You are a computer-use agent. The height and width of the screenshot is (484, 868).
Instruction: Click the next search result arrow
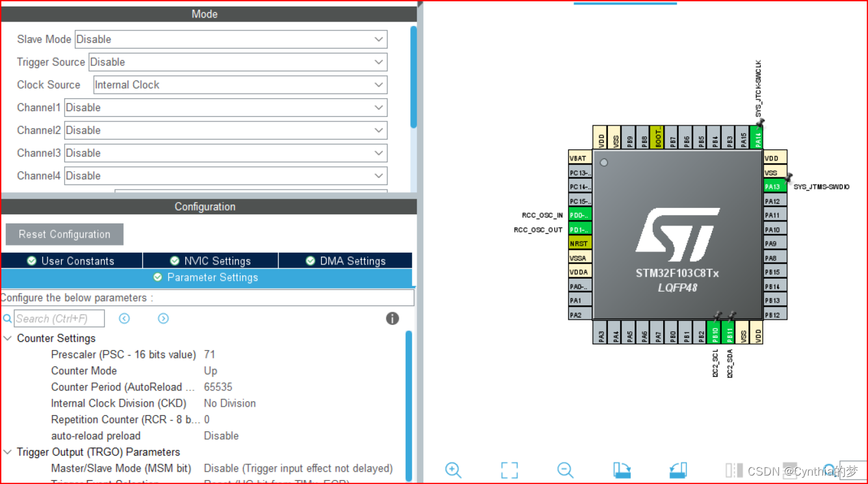(x=163, y=318)
